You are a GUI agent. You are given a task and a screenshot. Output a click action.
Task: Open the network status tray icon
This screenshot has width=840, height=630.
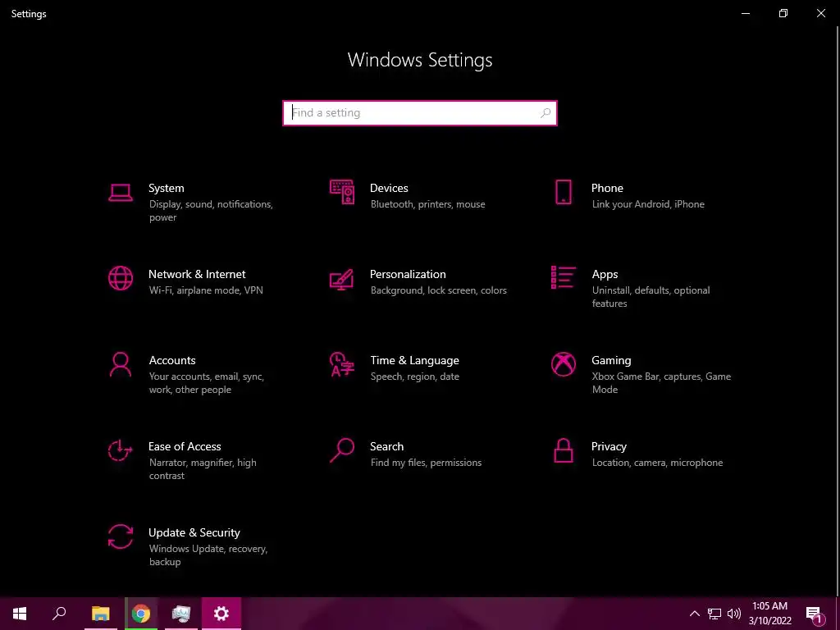point(714,614)
